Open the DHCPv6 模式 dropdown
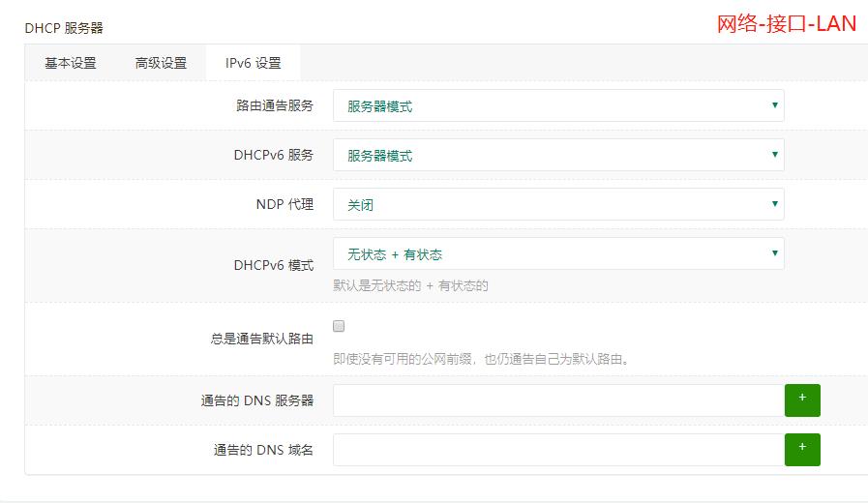 pos(558,253)
